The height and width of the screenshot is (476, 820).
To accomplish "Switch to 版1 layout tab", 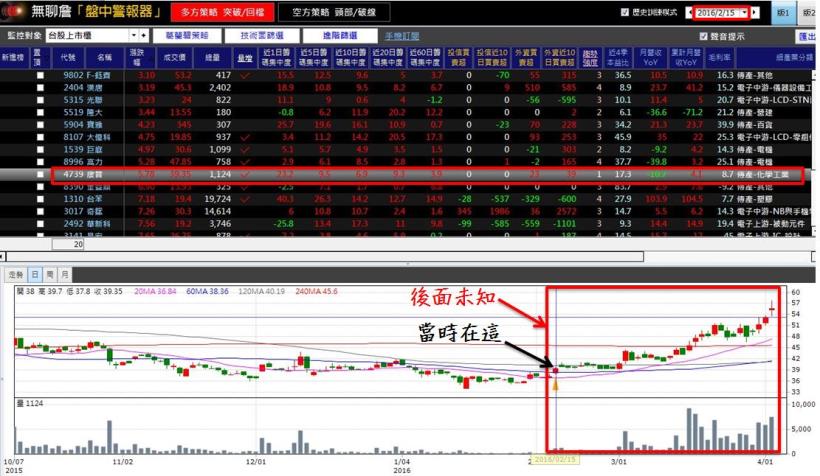I will 783,13.
